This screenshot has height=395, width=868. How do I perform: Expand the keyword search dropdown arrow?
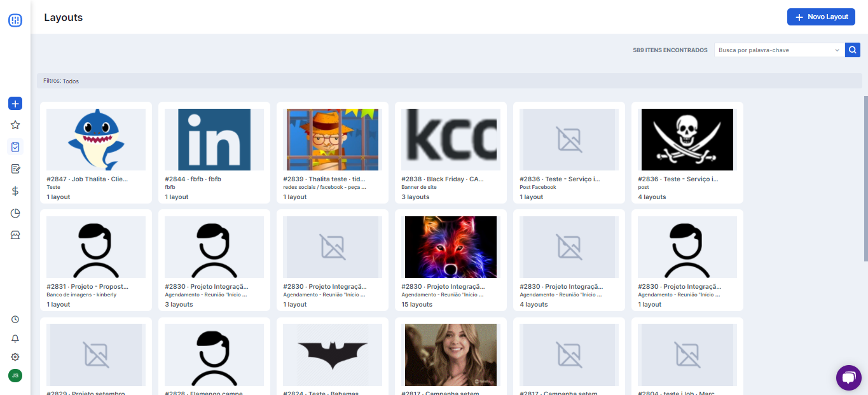point(837,50)
